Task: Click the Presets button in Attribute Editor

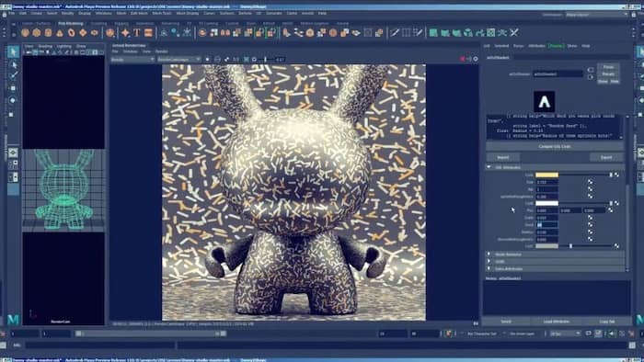Action: [x=608, y=74]
